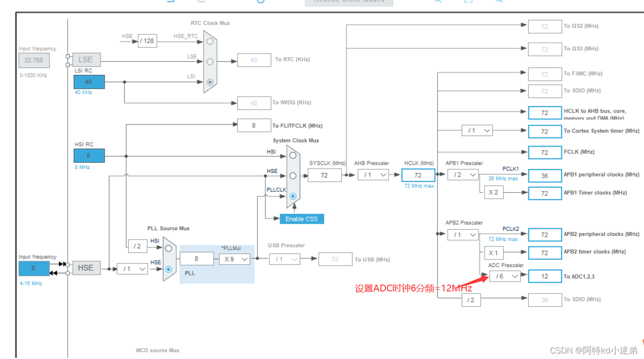
Task: Click the FCLK (MHz) value box
Action: [545, 152]
